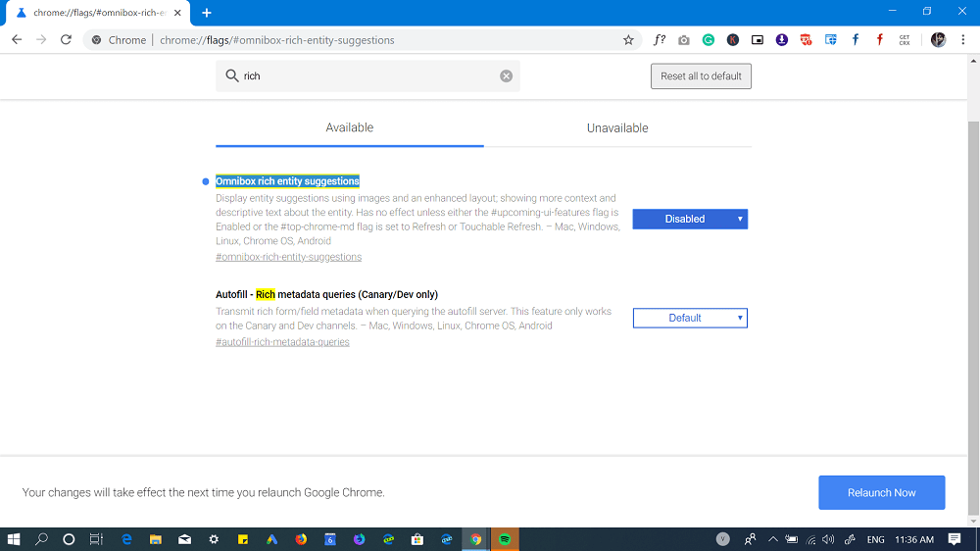980x551 pixels.
Task: Open the GET CRX extension
Action: click(905, 40)
